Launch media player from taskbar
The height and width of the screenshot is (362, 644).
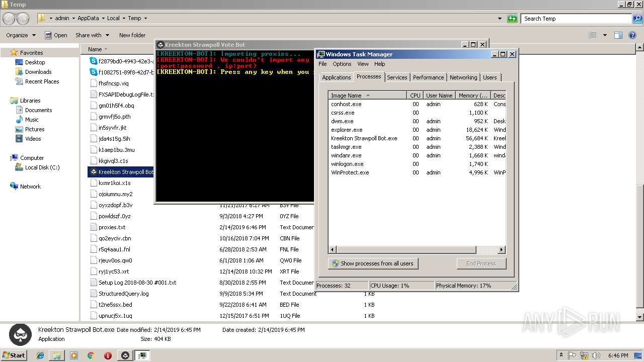coord(74,355)
